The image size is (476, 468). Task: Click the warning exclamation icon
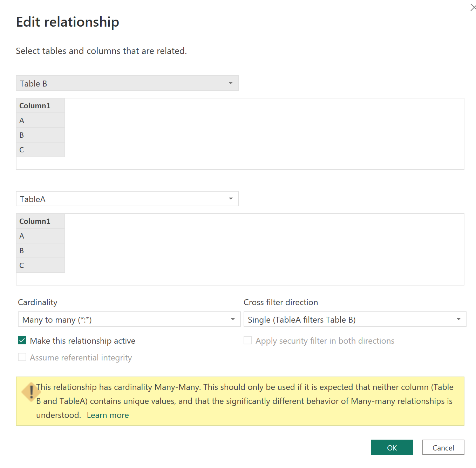pyautogui.click(x=31, y=392)
